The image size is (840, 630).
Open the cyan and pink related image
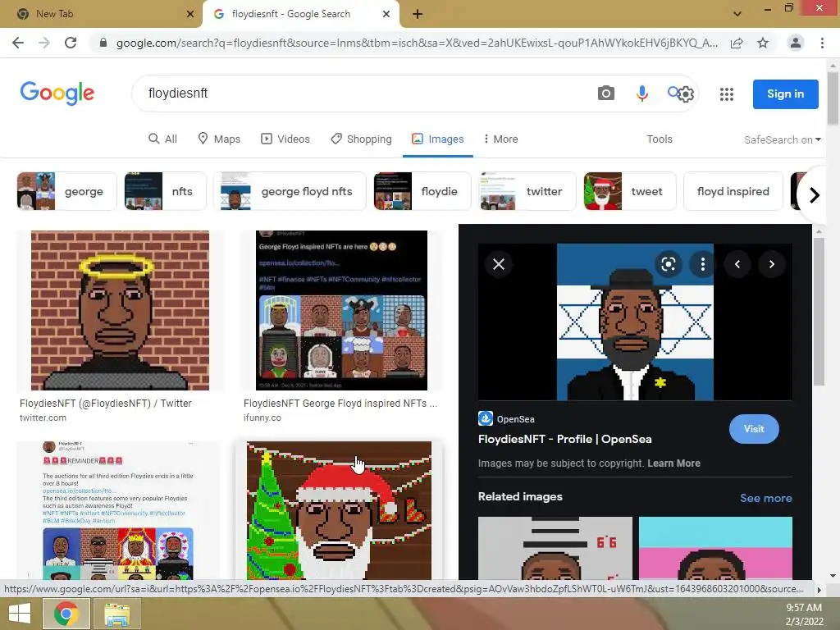point(715,548)
